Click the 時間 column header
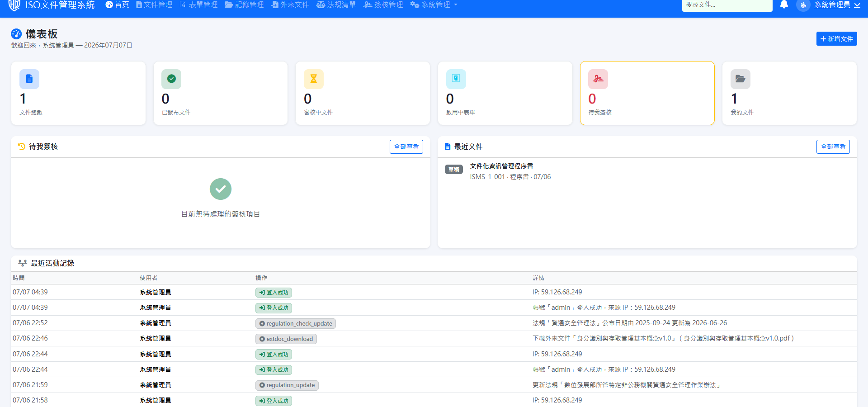Viewport: 868px width, 407px height. (x=19, y=278)
